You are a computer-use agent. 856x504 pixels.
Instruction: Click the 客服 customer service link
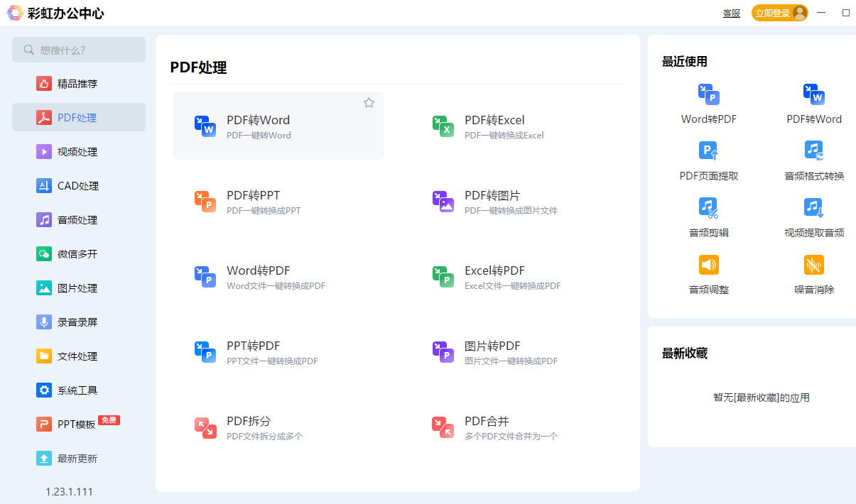[x=732, y=13]
